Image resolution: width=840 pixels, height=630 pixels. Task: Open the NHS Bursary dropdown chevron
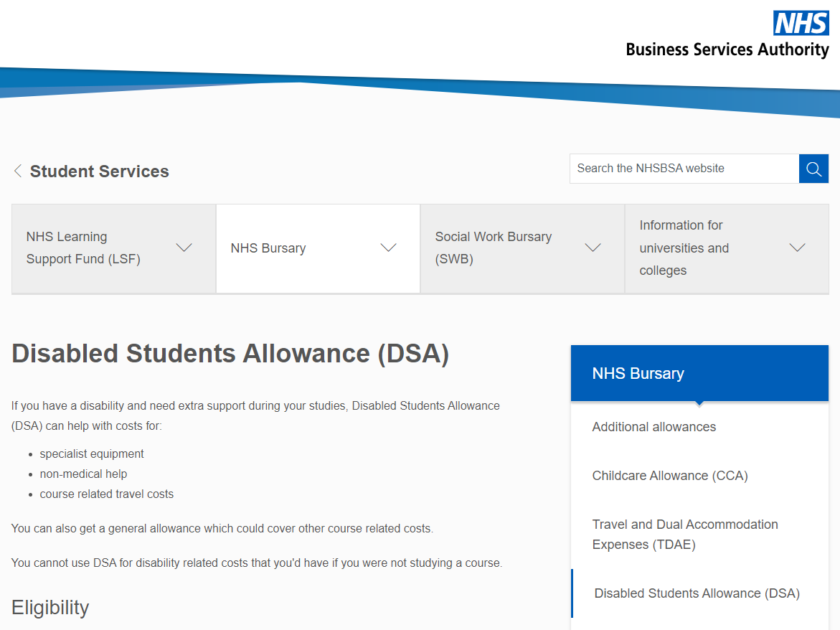pyautogui.click(x=388, y=248)
